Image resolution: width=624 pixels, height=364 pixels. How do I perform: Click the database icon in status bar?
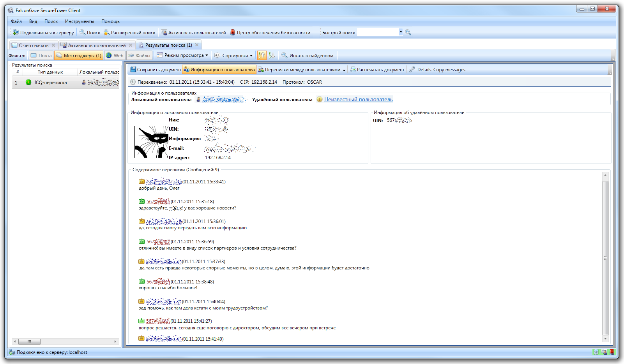596,352
